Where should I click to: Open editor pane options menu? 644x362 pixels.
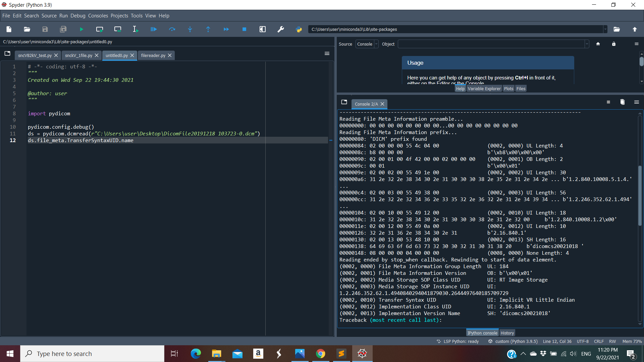[327, 54]
